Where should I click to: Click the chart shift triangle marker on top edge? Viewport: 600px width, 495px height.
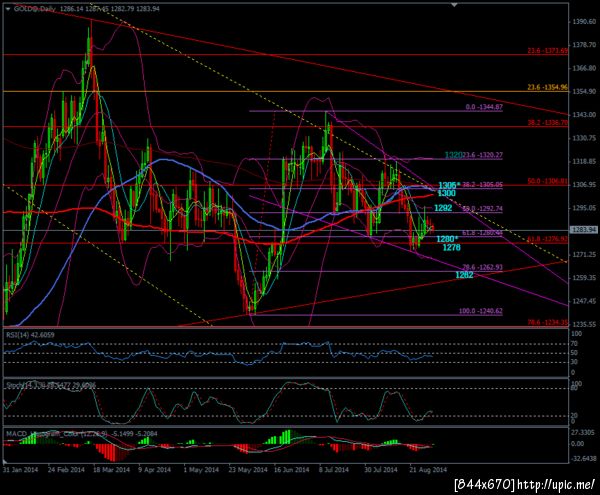[454, 5]
